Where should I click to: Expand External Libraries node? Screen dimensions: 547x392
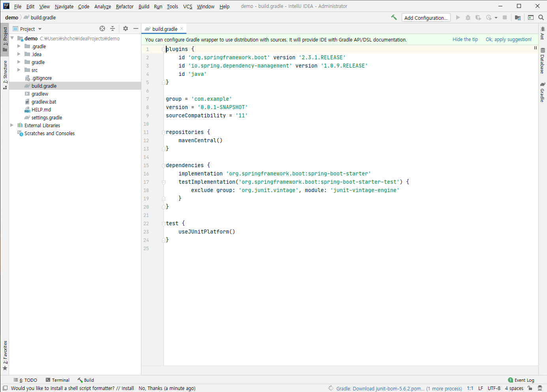point(12,125)
